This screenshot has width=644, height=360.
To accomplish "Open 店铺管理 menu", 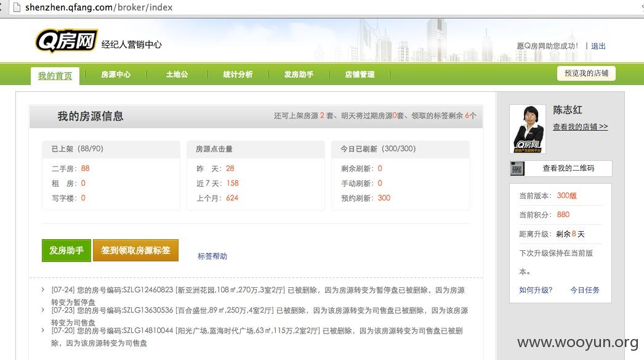I will coord(360,75).
